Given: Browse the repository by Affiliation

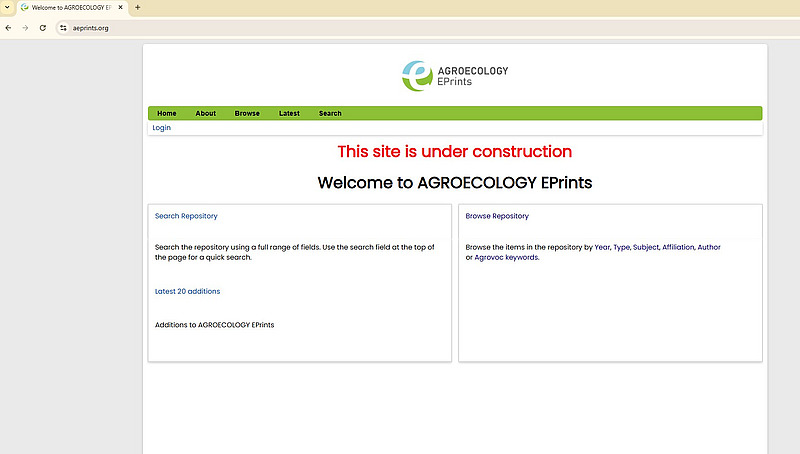Looking at the screenshot, I should tap(677, 247).
